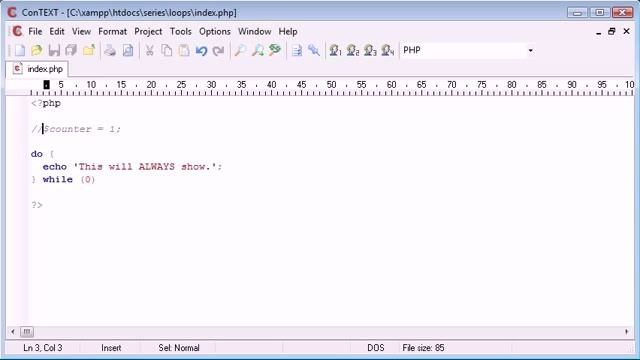The height and width of the screenshot is (360, 640).
Task: Click the horizontal scrollbar right arrow
Action: pyautogui.click(x=627, y=332)
